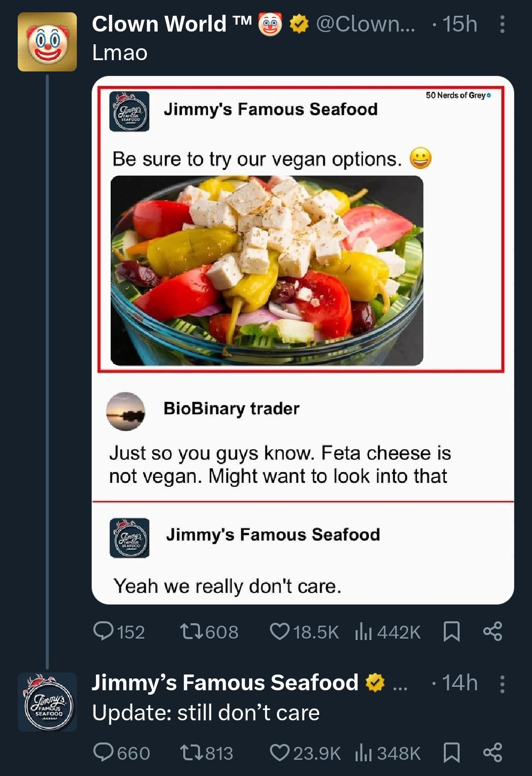Open Jimmy's Famous Seafood display name
Screen dimensions: 532x776
coord(225,683)
